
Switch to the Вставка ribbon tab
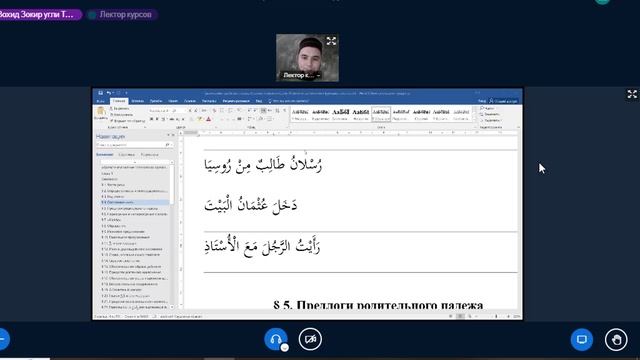click(138, 101)
